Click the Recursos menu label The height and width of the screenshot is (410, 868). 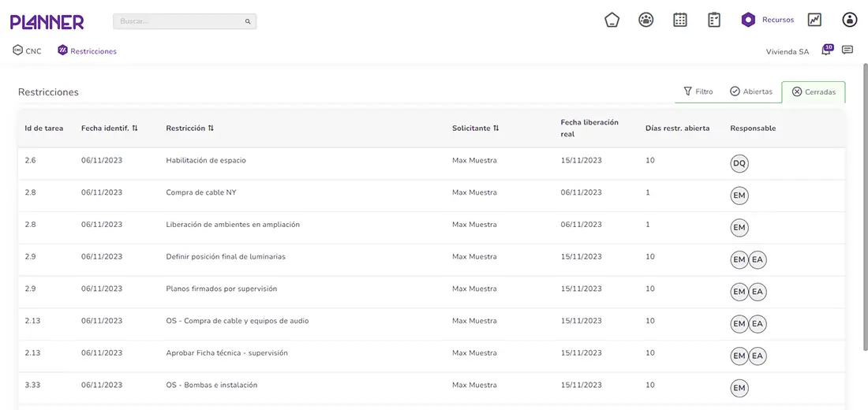click(x=778, y=20)
